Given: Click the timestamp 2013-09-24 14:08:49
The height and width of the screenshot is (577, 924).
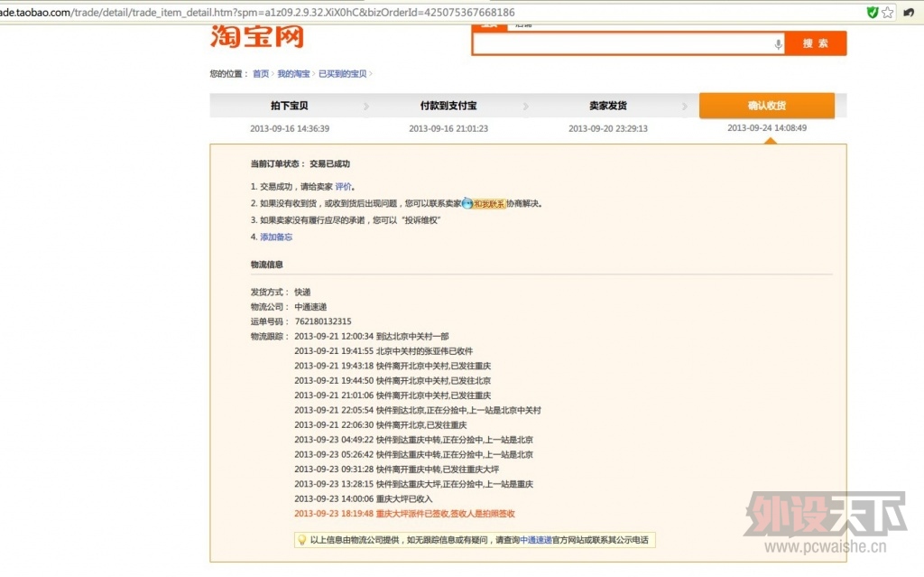Looking at the screenshot, I should pos(767,128).
